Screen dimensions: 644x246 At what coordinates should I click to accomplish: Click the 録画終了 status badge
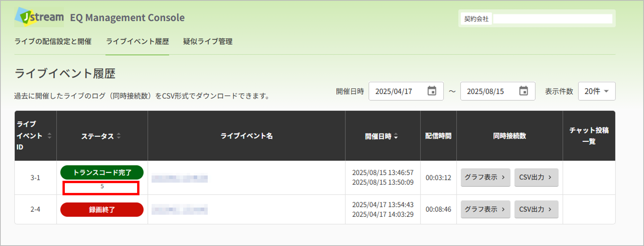pyautogui.click(x=102, y=209)
